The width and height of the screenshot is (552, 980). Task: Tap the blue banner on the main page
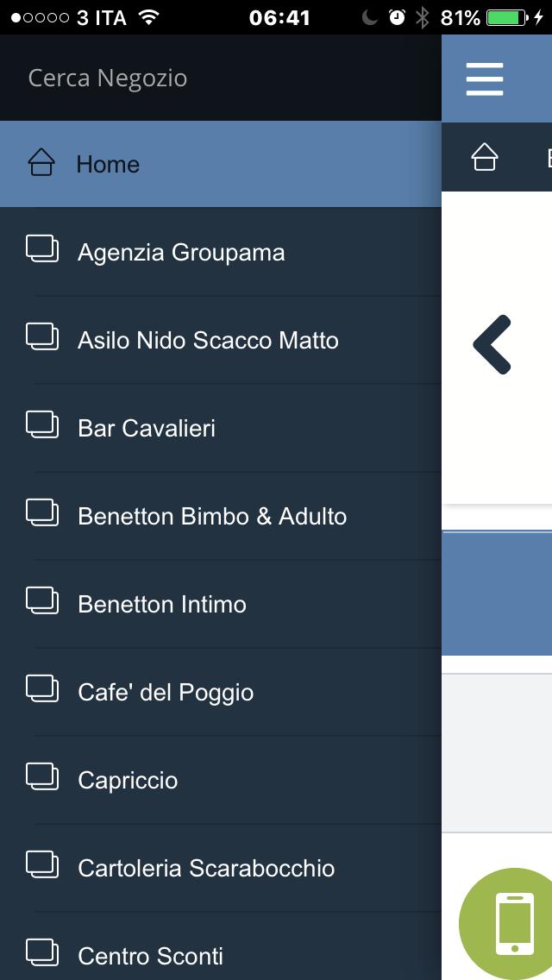pos(497,594)
